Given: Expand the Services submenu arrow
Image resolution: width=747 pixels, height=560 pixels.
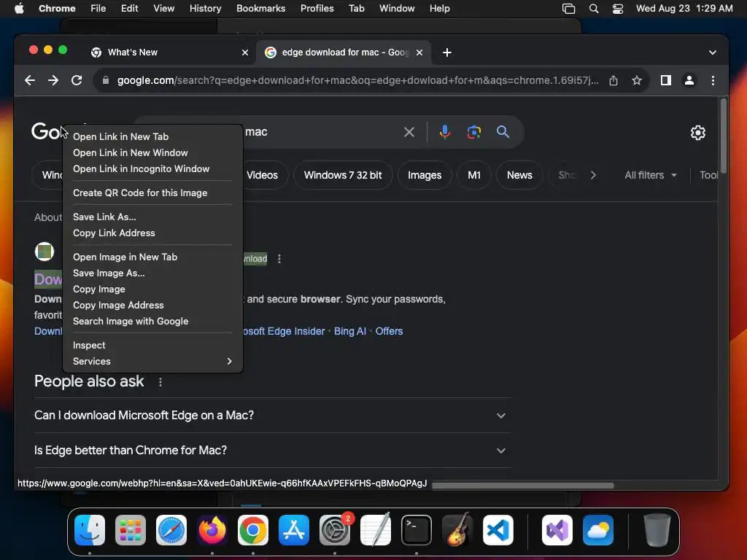Looking at the screenshot, I should (x=229, y=362).
